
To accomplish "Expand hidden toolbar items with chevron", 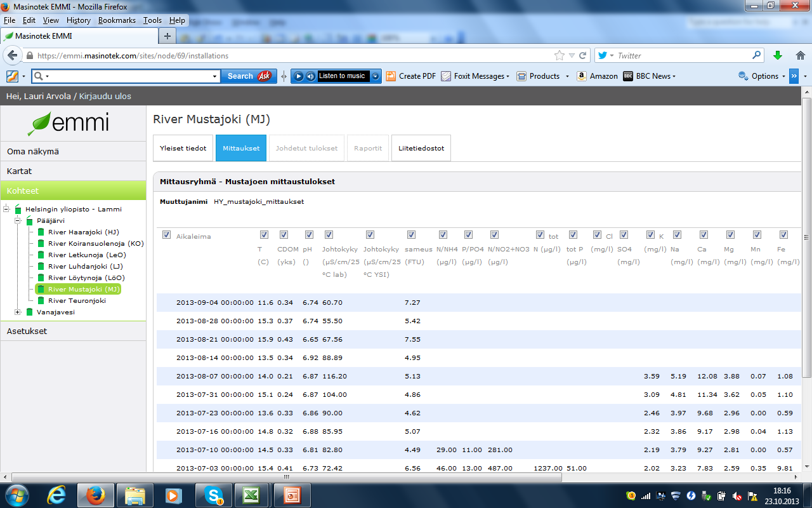I will pyautogui.click(x=794, y=76).
